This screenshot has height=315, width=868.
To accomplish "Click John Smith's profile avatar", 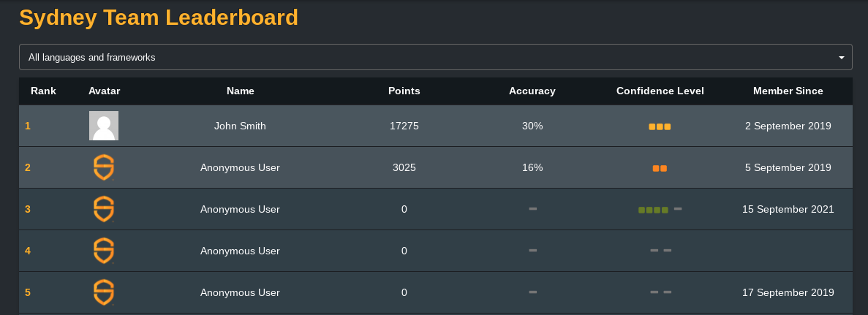I will tap(104, 126).
